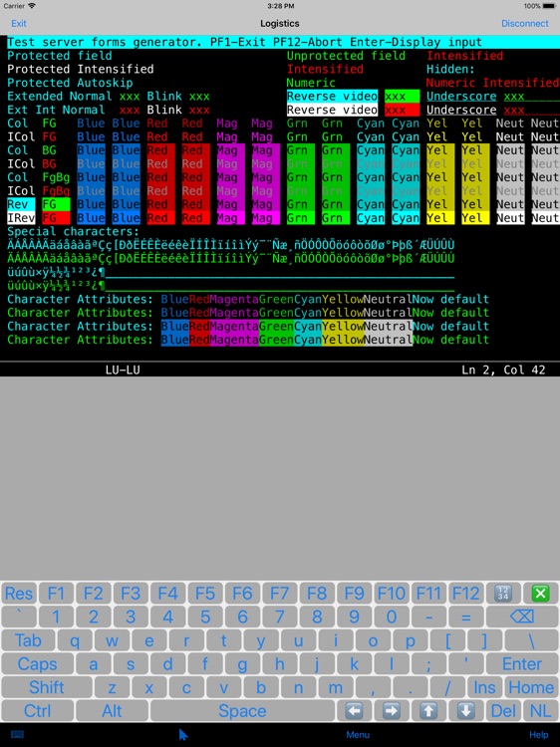Click the 'Protected Intensified' text

(x=81, y=69)
